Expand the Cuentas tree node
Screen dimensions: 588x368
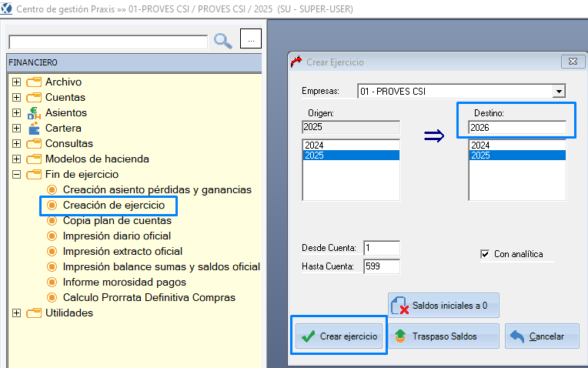pos(16,97)
